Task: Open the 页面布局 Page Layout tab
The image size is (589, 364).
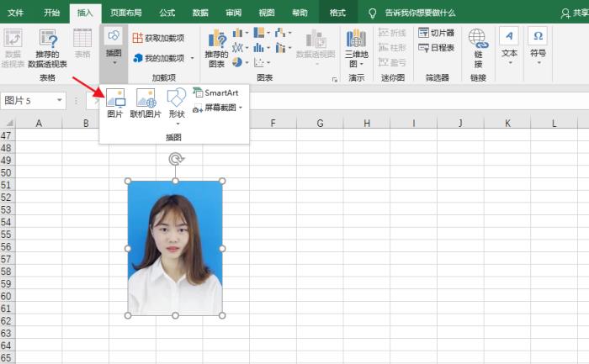Action: coord(125,13)
